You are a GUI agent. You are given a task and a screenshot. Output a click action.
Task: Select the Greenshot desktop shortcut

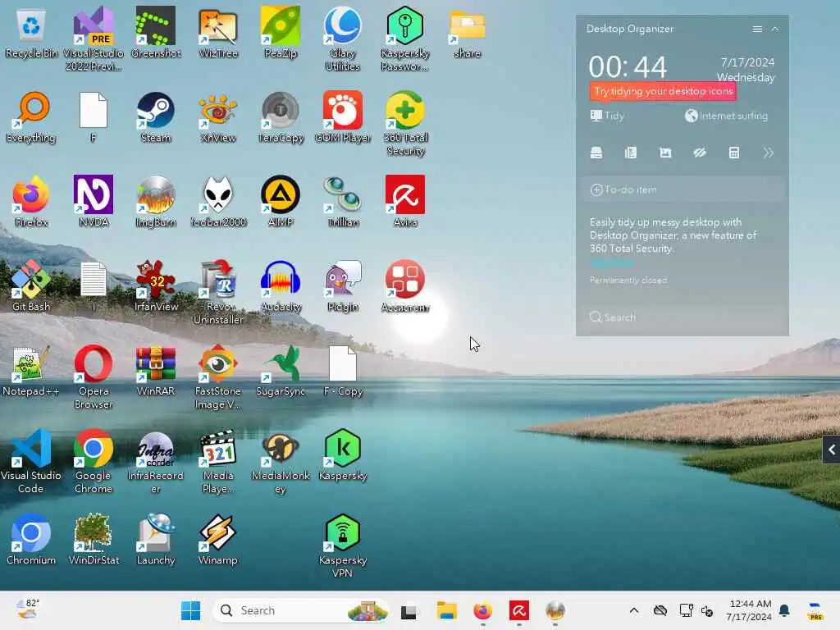[156, 32]
